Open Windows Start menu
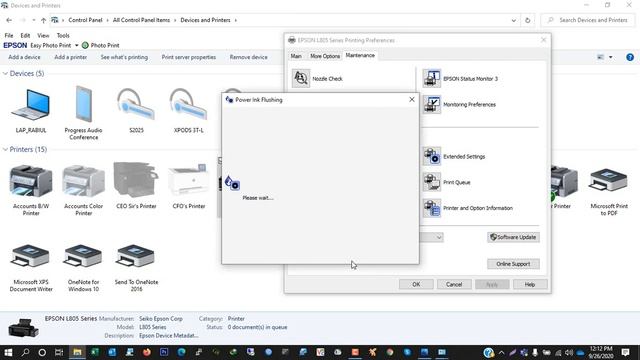The height and width of the screenshot is (360, 640). coord(8,352)
